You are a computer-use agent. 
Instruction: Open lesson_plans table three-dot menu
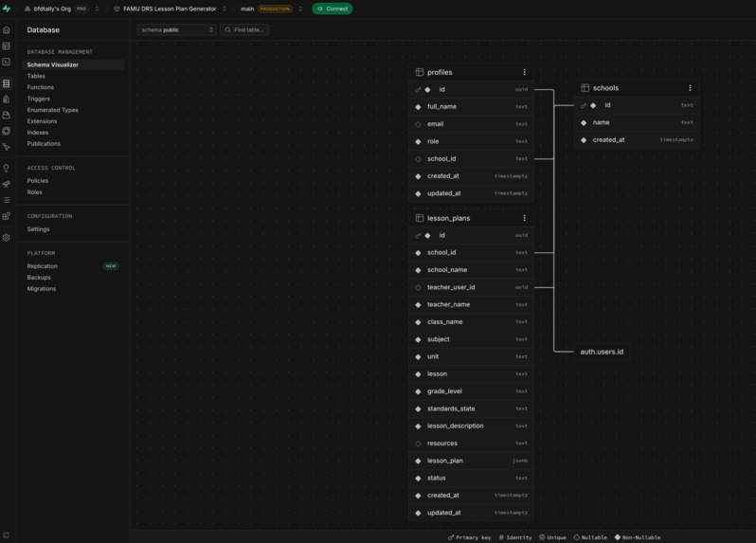pyautogui.click(x=524, y=218)
